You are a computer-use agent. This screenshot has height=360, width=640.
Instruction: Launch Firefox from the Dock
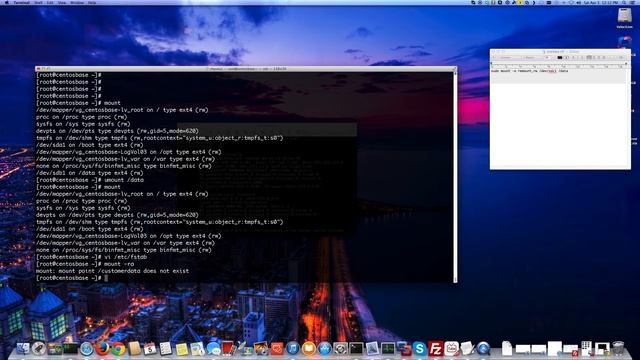(102, 349)
